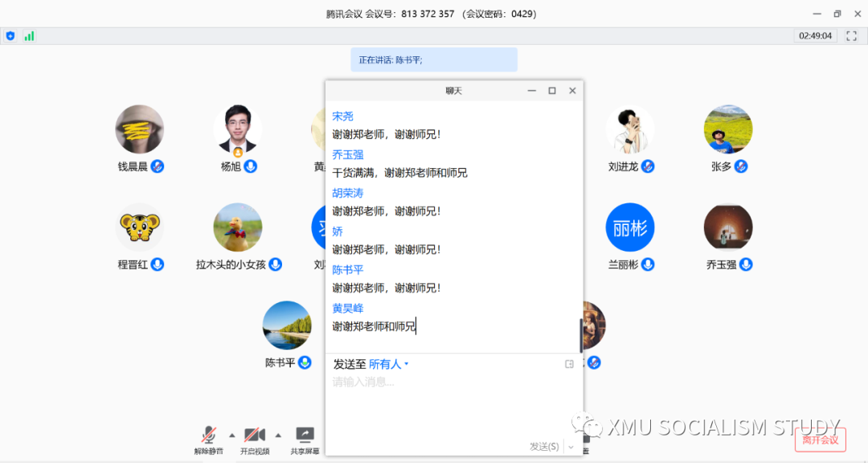Expand audio options arrow beside 解除静音
The width and height of the screenshot is (868, 463).
[232, 435]
